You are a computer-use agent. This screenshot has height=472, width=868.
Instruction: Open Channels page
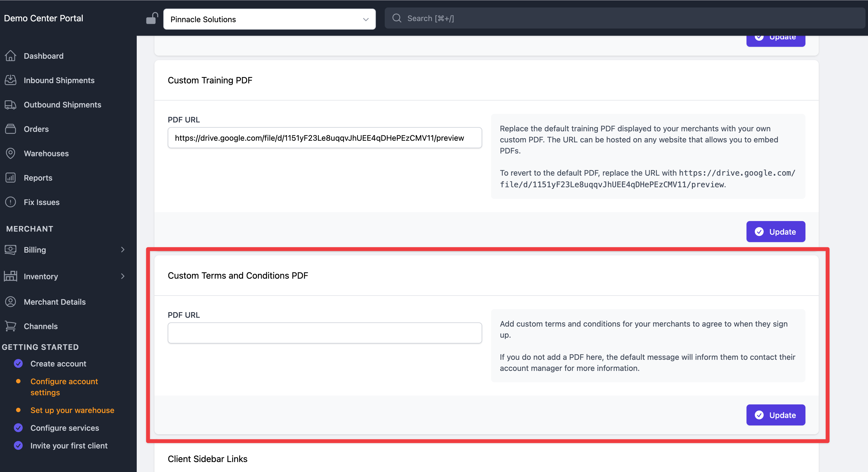(x=41, y=326)
